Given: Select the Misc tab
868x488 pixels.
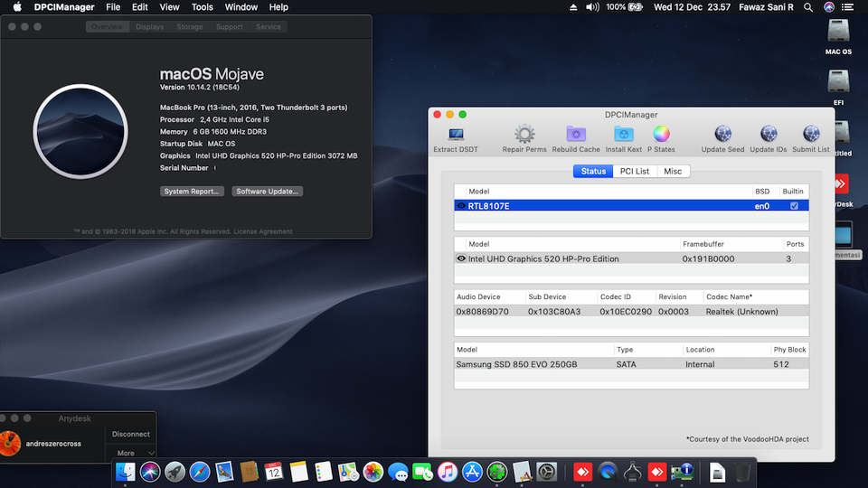Looking at the screenshot, I should coord(673,171).
